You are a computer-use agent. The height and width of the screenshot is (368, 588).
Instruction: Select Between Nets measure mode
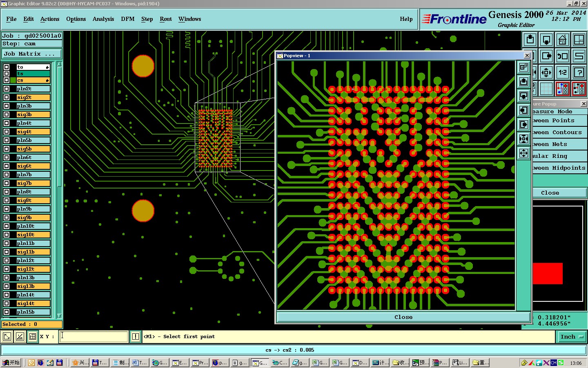click(x=559, y=144)
